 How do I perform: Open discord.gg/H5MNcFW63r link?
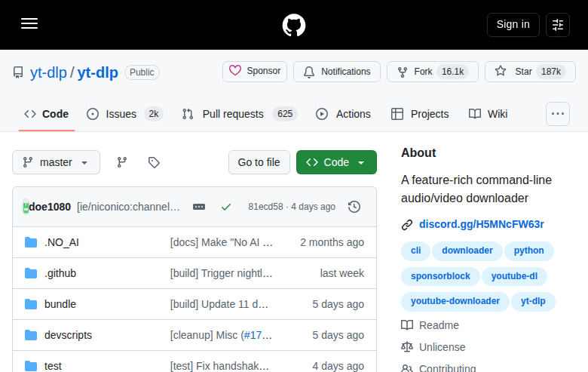[482, 224]
